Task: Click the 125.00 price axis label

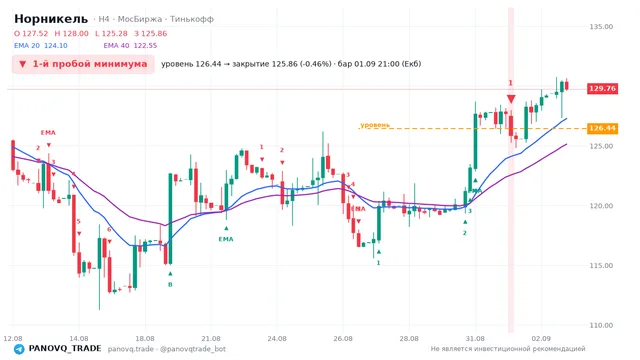Action: [x=601, y=146]
